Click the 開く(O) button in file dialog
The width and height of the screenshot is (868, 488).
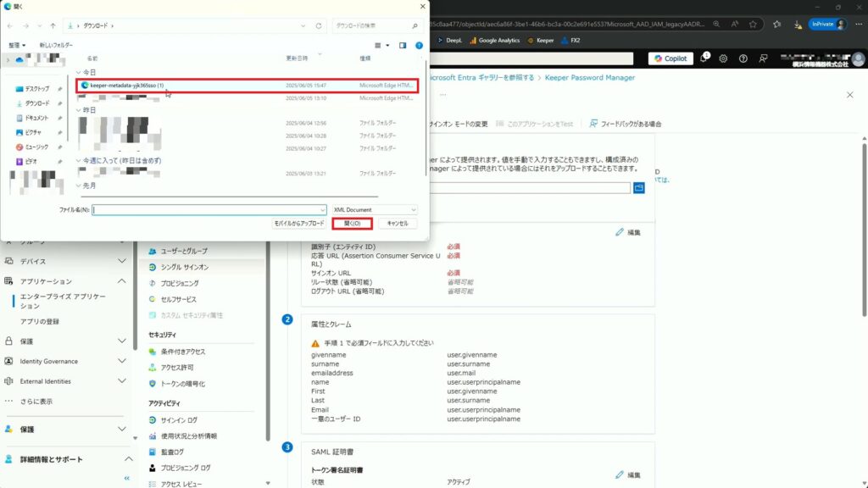pos(352,224)
